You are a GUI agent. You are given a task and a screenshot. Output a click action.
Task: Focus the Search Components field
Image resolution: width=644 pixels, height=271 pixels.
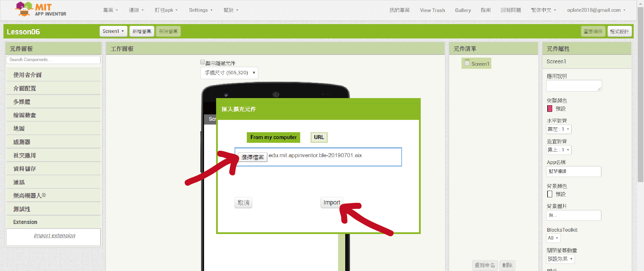pos(53,60)
